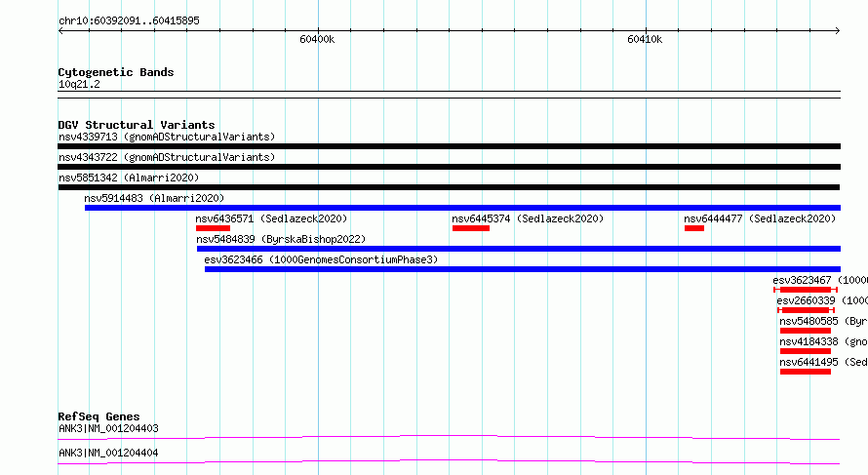Open the DGV Structural Variants track title
This screenshot has width=868, height=475.
(x=137, y=125)
